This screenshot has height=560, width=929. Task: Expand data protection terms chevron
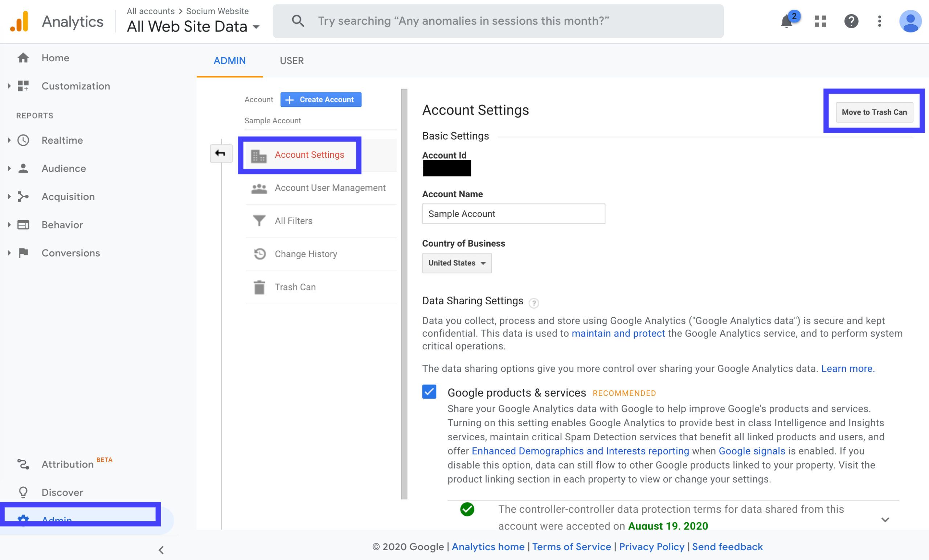[885, 520]
